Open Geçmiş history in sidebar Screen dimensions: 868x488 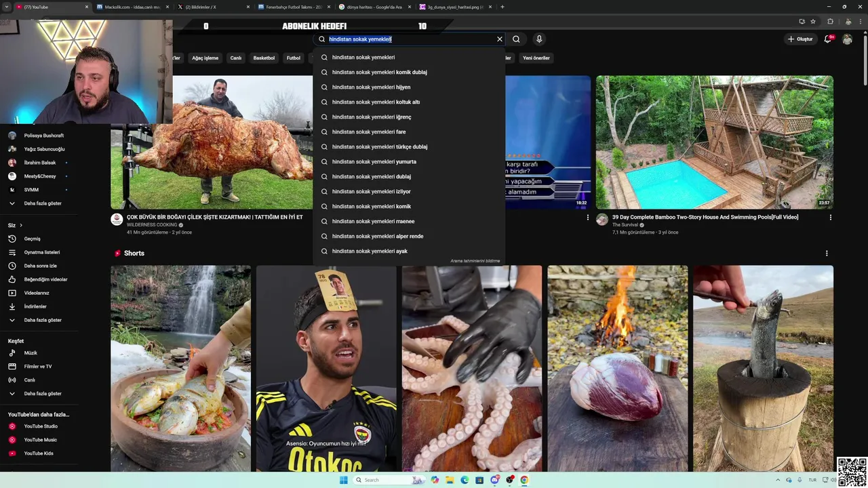pos(33,239)
